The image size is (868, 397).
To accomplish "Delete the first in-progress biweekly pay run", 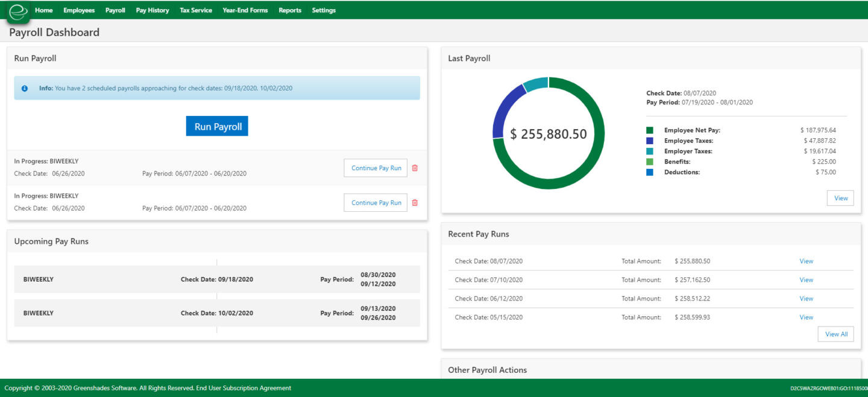I will click(415, 168).
